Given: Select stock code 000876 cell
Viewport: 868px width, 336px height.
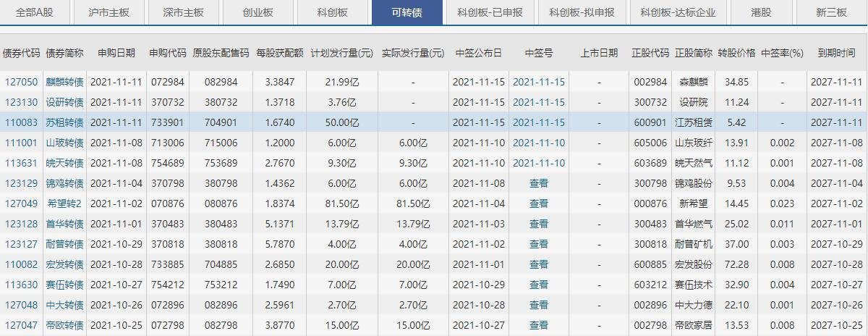Looking at the screenshot, I should (x=650, y=203).
